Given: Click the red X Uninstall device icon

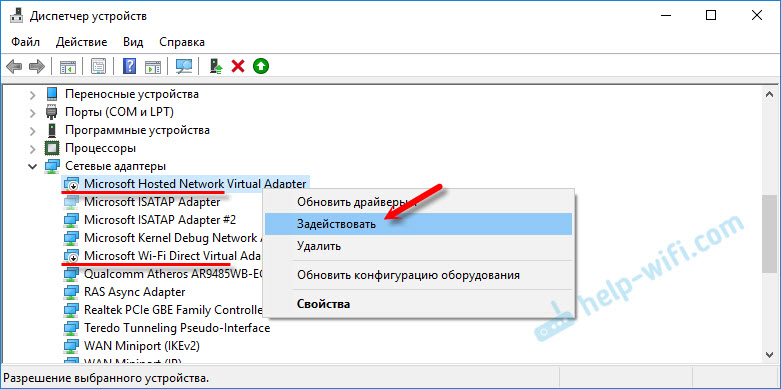Looking at the screenshot, I should [x=238, y=66].
